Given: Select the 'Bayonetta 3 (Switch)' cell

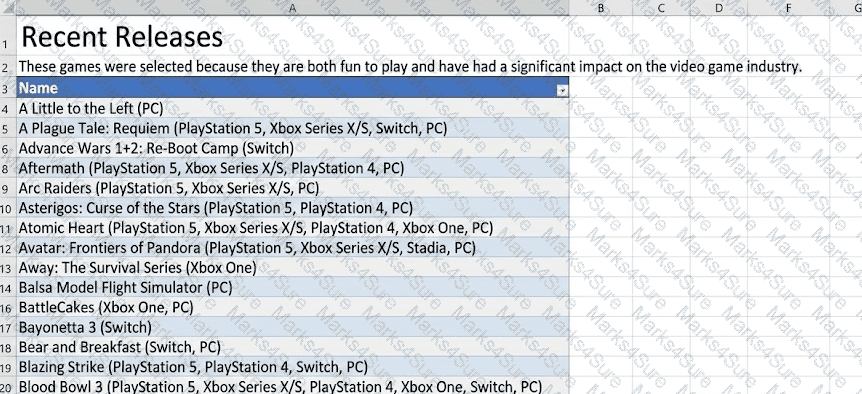Looking at the screenshot, I should pos(292,327).
